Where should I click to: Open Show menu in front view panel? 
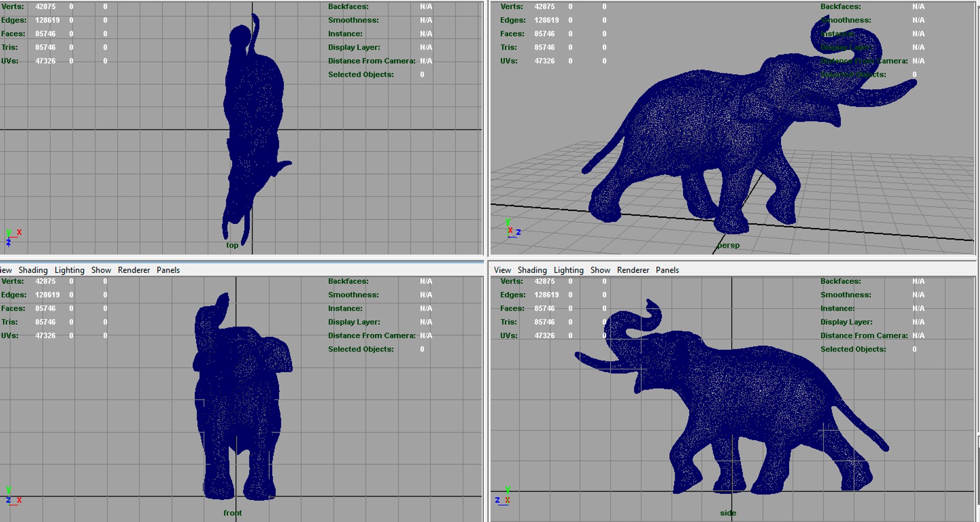pos(101,270)
